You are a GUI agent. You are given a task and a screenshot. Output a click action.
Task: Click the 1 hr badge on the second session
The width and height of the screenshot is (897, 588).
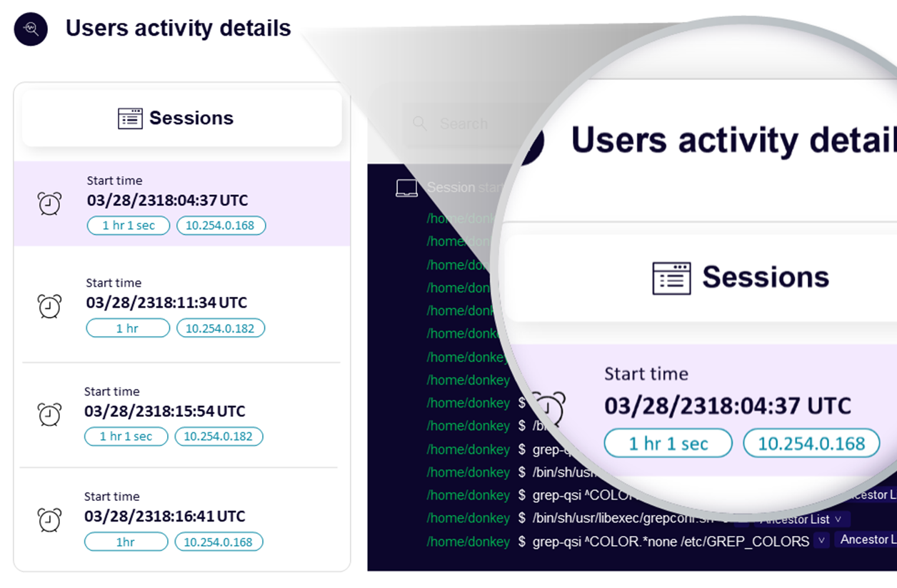pyautogui.click(x=127, y=328)
